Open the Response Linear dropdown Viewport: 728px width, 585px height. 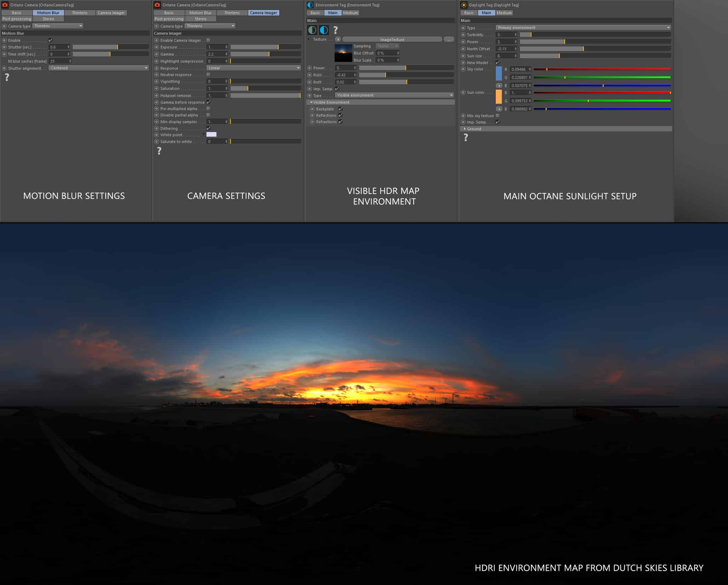[254, 68]
